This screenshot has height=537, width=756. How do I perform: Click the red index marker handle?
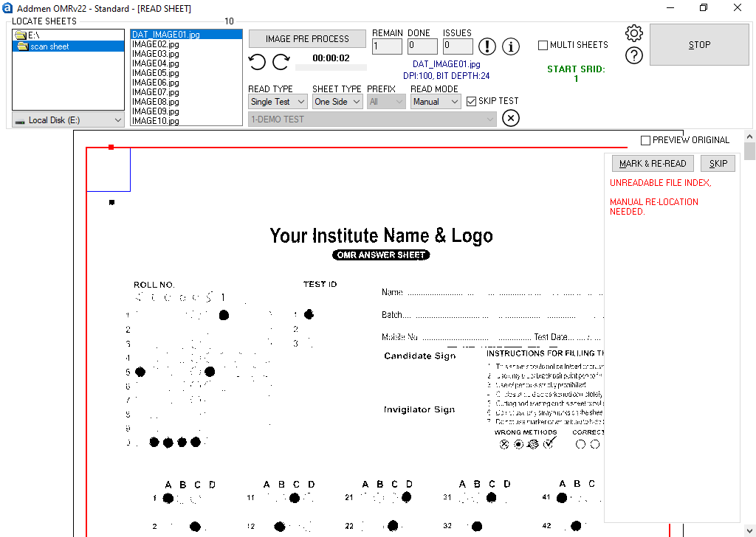[111, 147]
